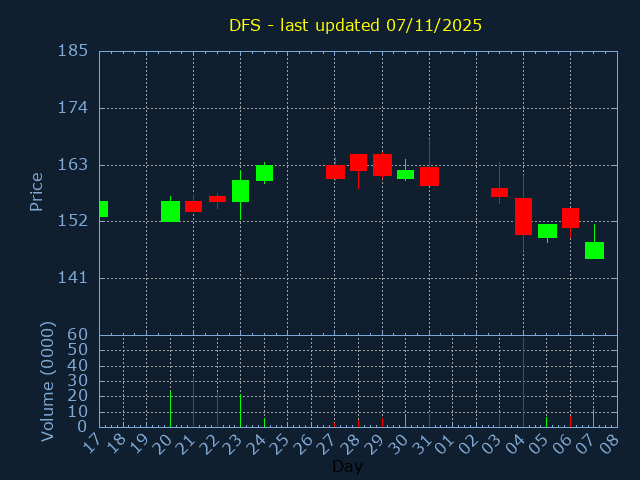Select the green candlestick on day 20

(170, 211)
